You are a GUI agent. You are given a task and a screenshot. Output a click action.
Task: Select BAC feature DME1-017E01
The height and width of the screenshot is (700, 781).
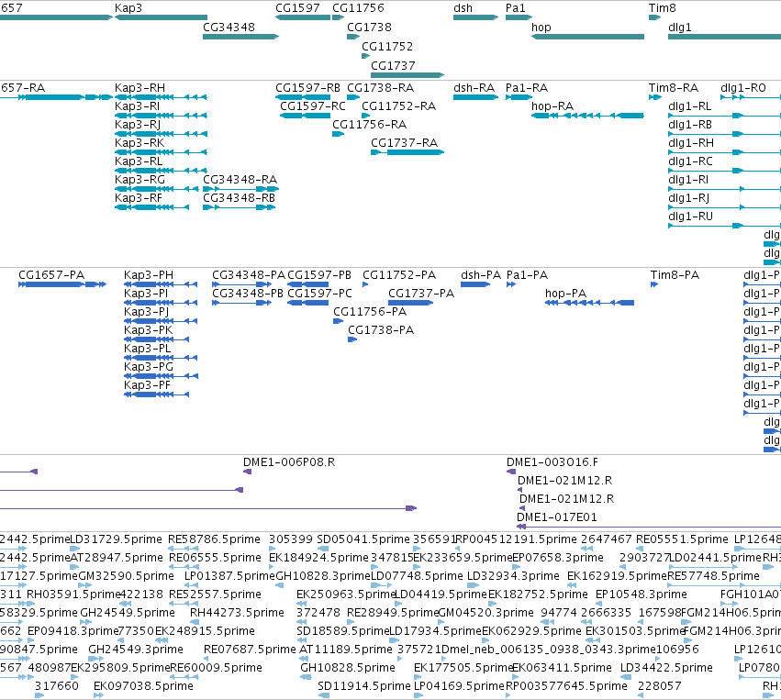coord(649,527)
